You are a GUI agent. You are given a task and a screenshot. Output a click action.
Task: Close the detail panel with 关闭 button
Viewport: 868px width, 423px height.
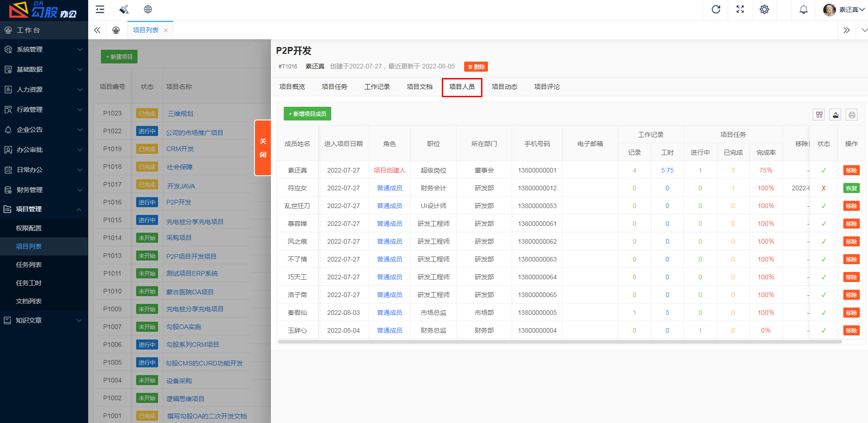point(263,148)
